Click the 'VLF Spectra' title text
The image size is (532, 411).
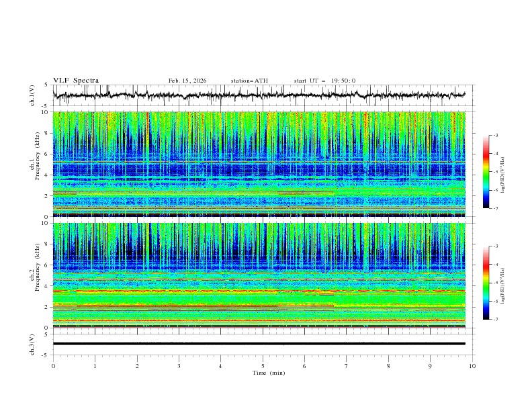pyautogui.click(x=76, y=81)
